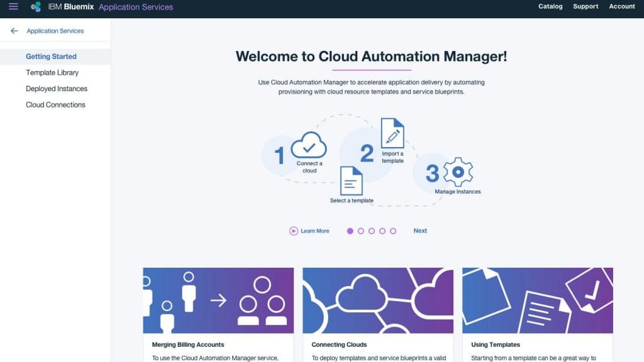Select the first filled carousel dot
This screenshot has height=362, width=644.
coord(350,231)
